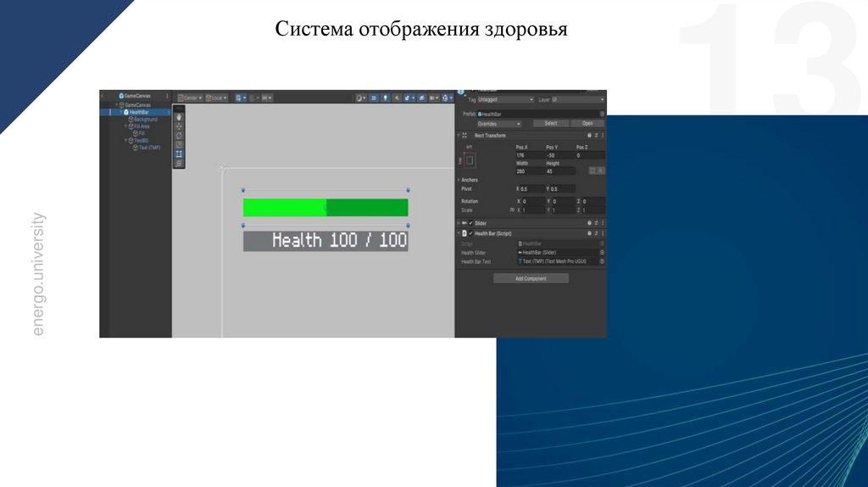Edit Pos X field

(530, 155)
